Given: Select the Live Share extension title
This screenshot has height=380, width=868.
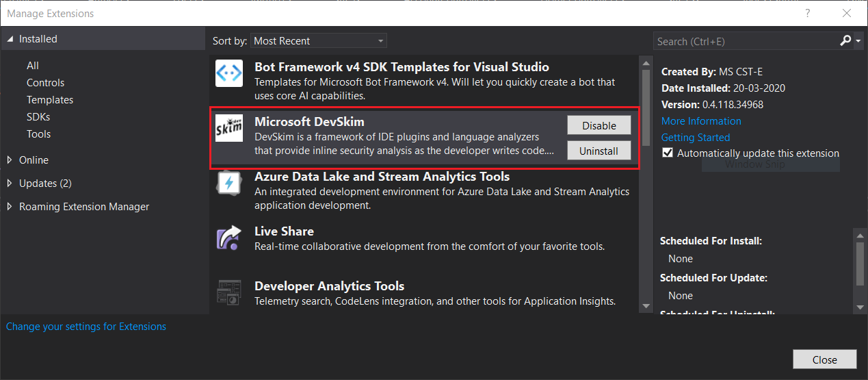Looking at the screenshot, I should coord(284,231).
